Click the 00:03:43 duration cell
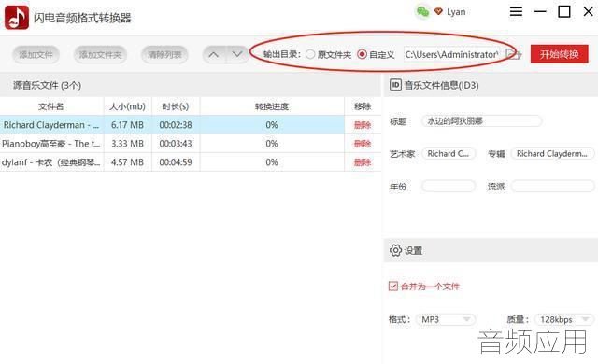Screen dimensions: 598x364 click(176, 144)
